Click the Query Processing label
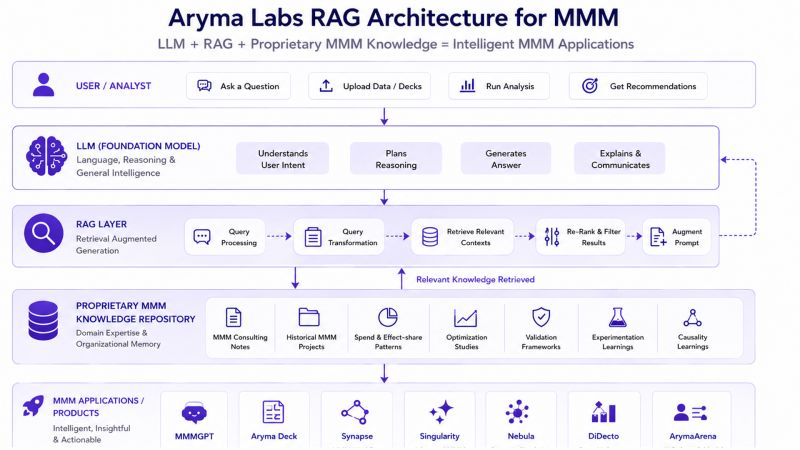This screenshot has height=450, width=800. coord(239,237)
